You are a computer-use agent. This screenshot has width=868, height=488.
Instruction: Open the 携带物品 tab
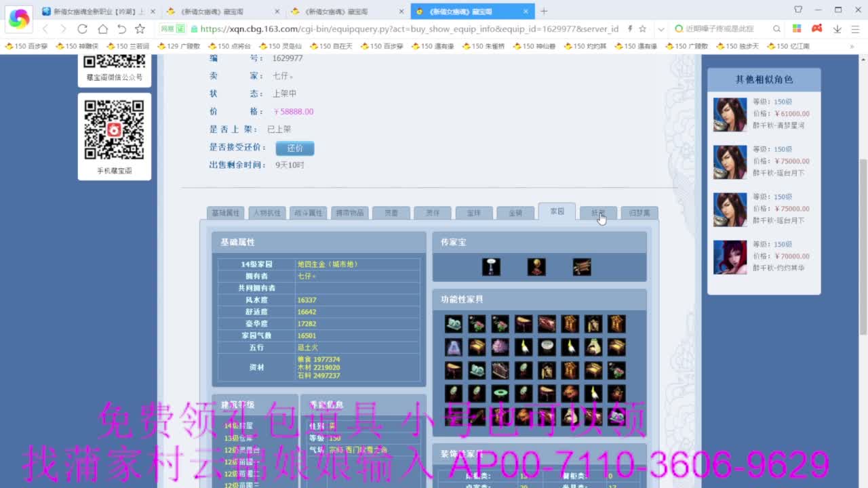pos(349,212)
